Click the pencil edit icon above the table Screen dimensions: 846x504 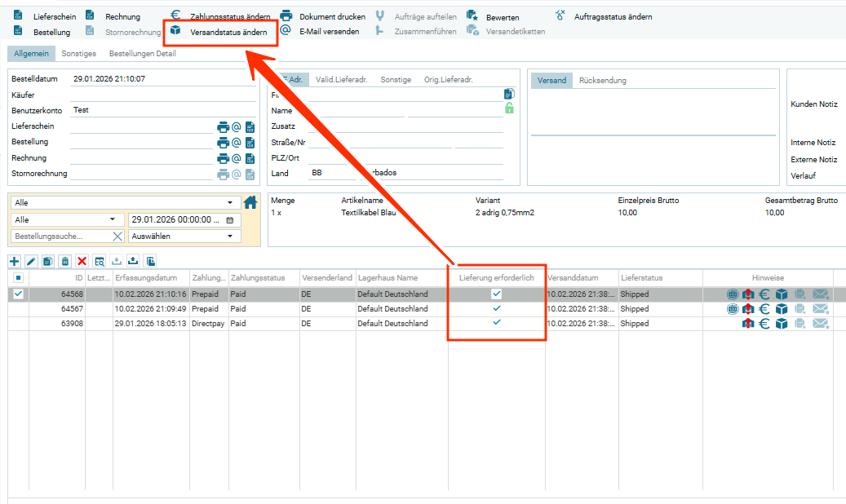(31, 261)
